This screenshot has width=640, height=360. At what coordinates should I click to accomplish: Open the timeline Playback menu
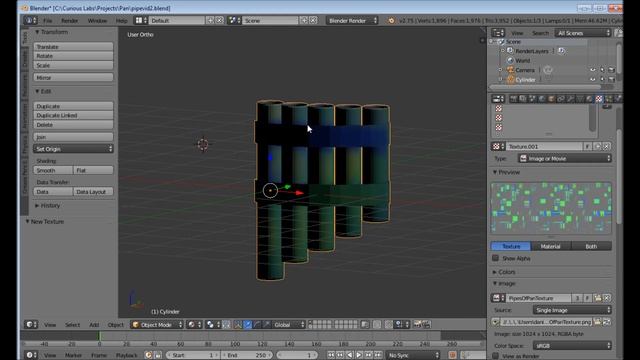pyautogui.click(x=127, y=356)
